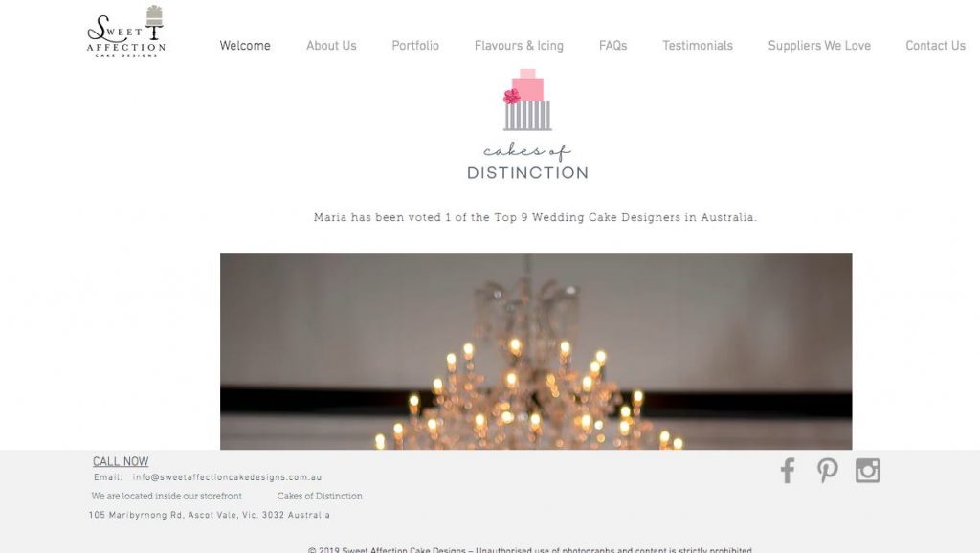Screen dimensions: 980x553
Task: View Suppliers We Love page
Action: pyautogui.click(x=819, y=46)
